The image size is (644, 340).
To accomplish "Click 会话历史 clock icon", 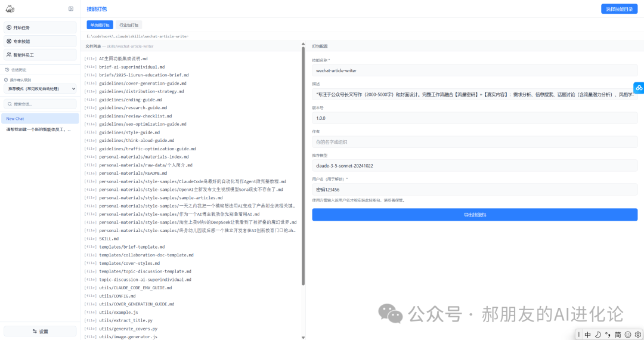I will [x=7, y=70].
